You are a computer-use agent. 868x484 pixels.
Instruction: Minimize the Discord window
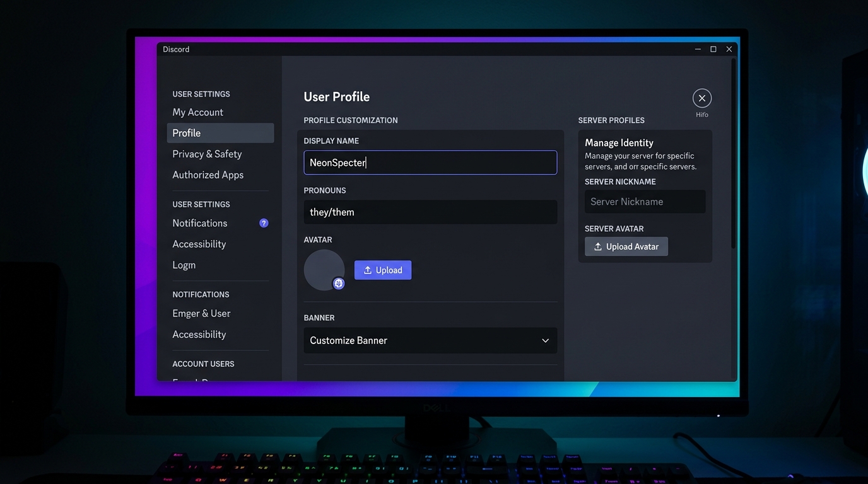point(698,49)
